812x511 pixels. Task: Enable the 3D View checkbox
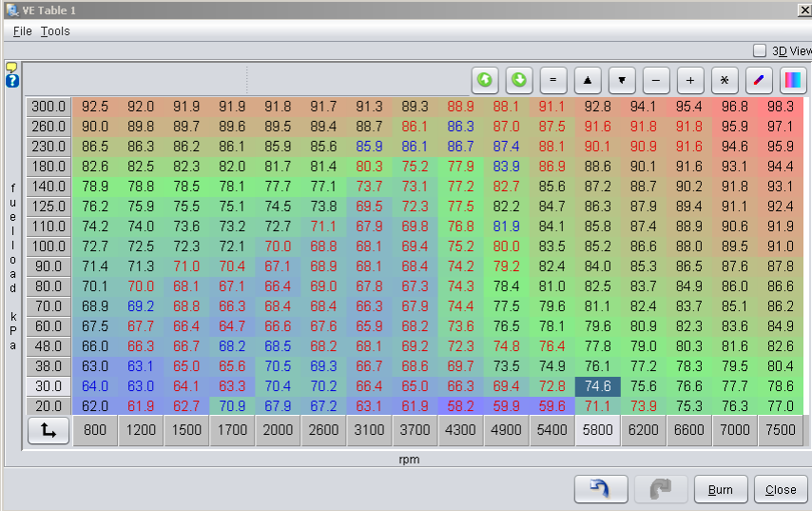point(760,50)
